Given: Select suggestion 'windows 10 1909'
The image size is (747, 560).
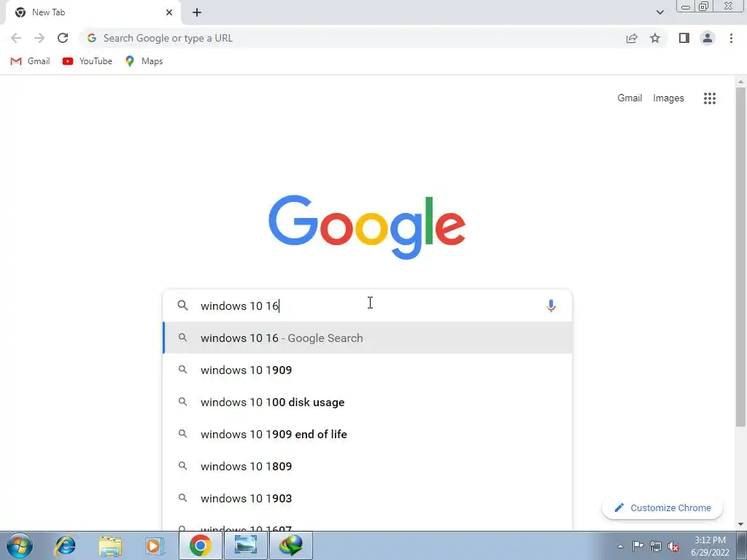Looking at the screenshot, I should (367, 370).
